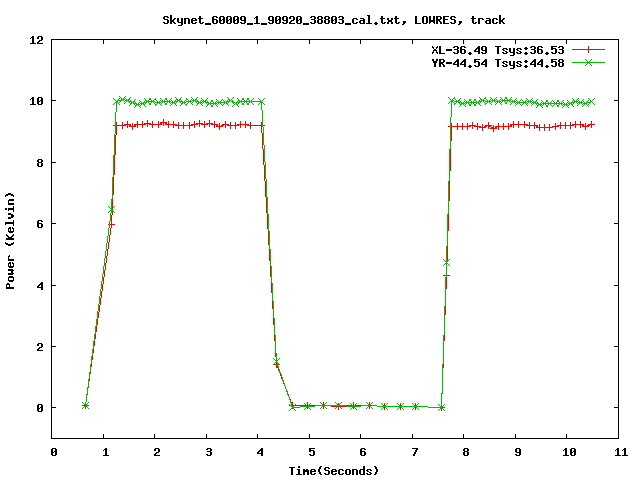Viewport: 640px width, 480px height.
Task: Click the first data point near 0.6 seconds
Action: tap(85, 405)
